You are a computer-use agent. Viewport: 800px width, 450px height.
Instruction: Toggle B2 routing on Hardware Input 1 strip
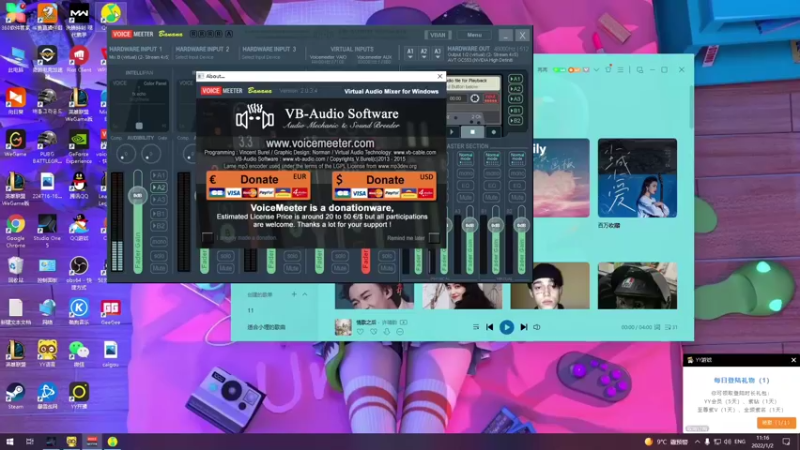pos(159,226)
